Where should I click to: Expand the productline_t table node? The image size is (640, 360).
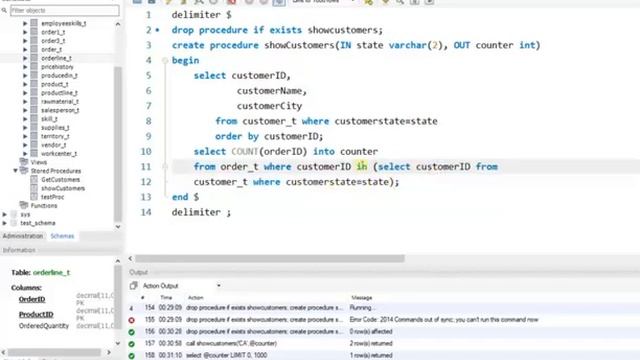click(25, 93)
